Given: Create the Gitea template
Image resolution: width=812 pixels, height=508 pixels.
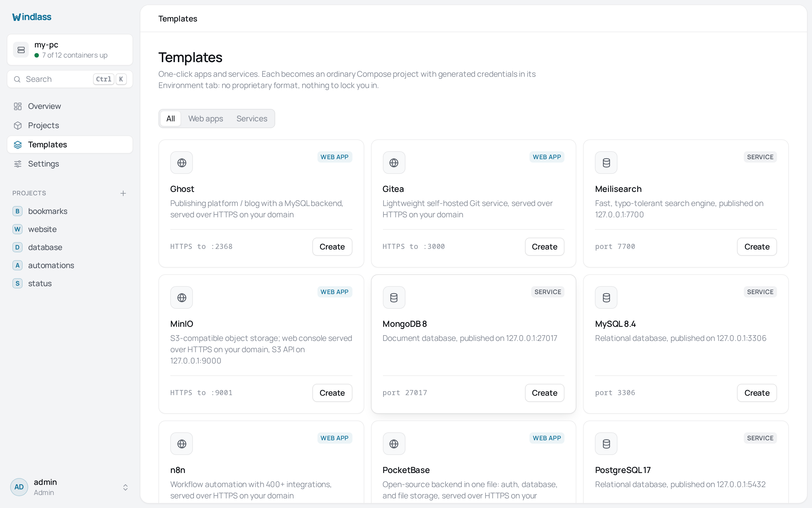Looking at the screenshot, I should [x=545, y=247].
